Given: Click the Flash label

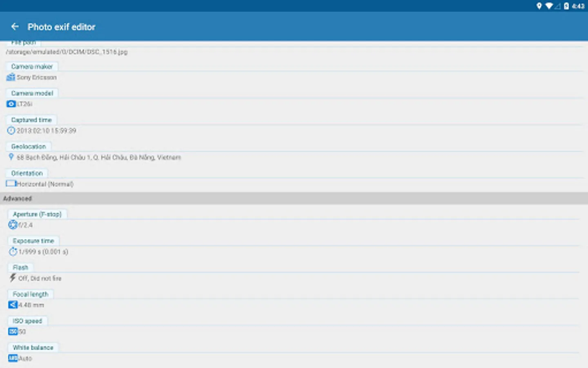Looking at the screenshot, I should point(20,267).
